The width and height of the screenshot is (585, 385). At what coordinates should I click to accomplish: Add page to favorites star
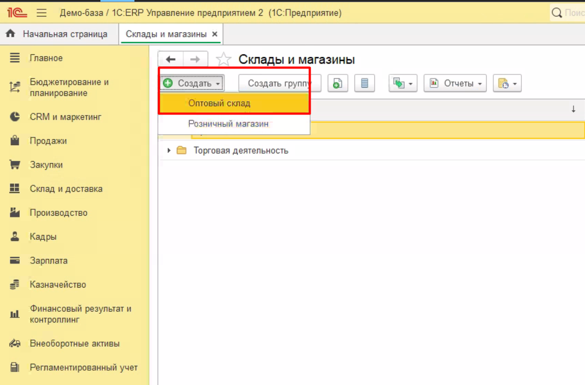click(223, 59)
